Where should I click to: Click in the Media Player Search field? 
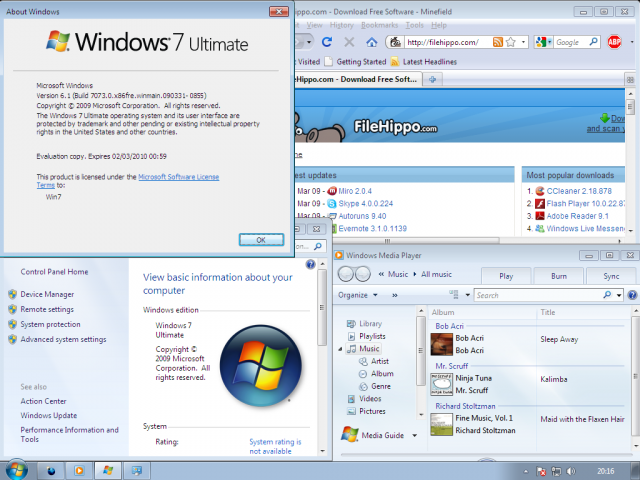coord(538,295)
